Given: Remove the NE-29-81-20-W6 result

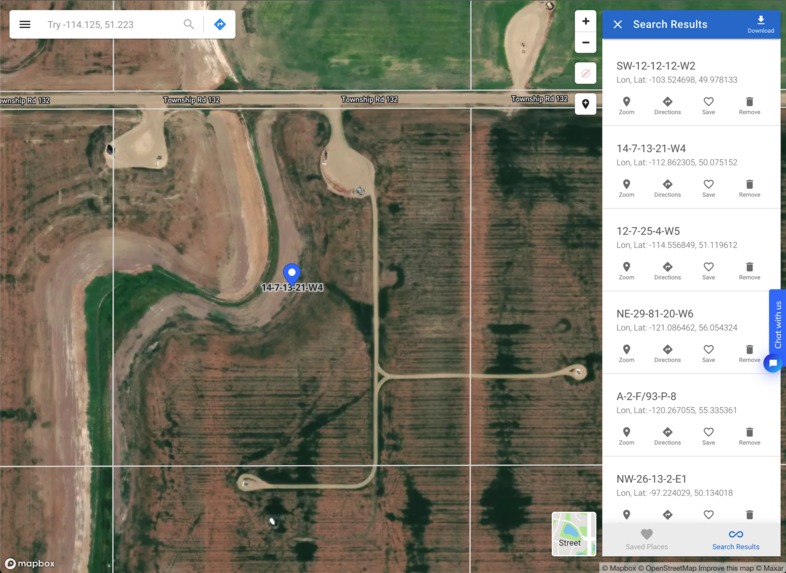Looking at the screenshot, I should 749,353.
